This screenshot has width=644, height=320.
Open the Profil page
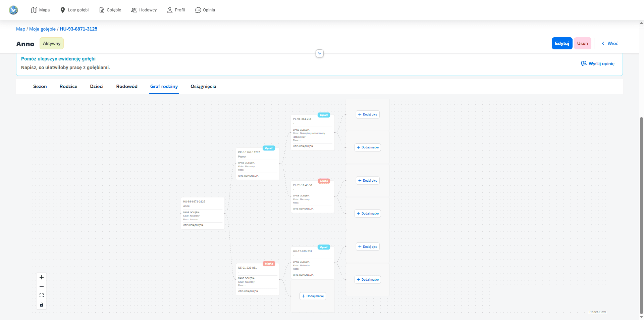pyautogui.click(x=176, y=10)
